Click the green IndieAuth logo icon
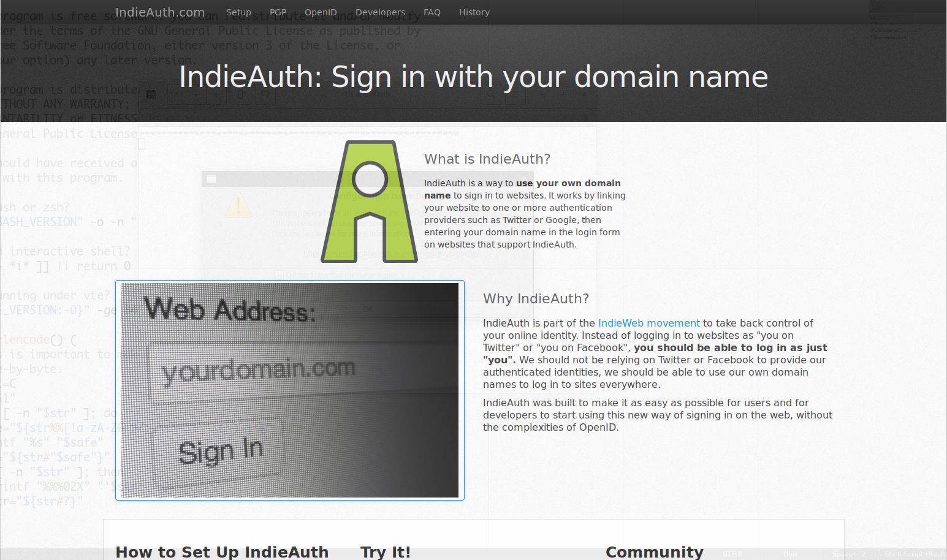The height and width of the screenshot is (560, 947). tap(369, 202)
